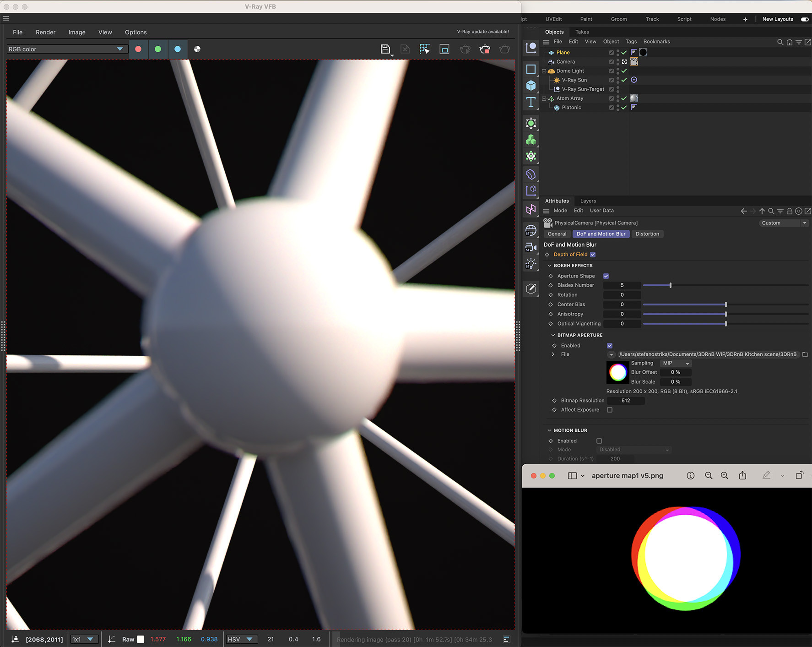Viewport: 812px width, 647px height.
Task: Enable Affect Exposure checkbox
Action: [610, 410]
